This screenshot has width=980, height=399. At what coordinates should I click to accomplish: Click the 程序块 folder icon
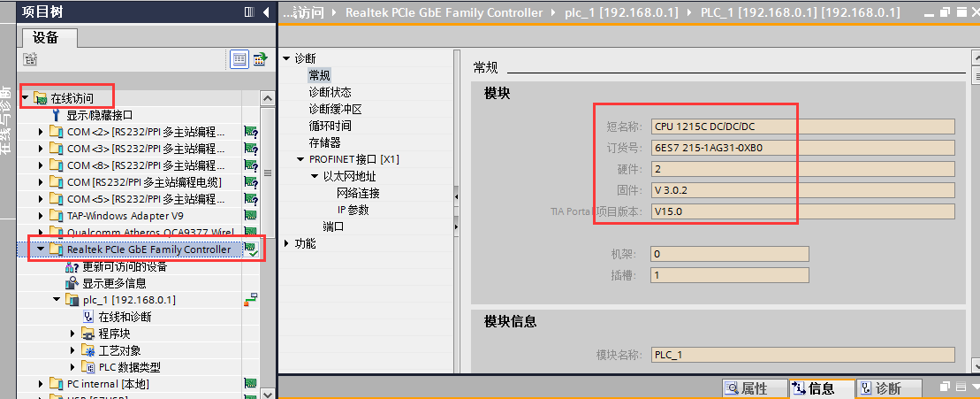point(88,334)
